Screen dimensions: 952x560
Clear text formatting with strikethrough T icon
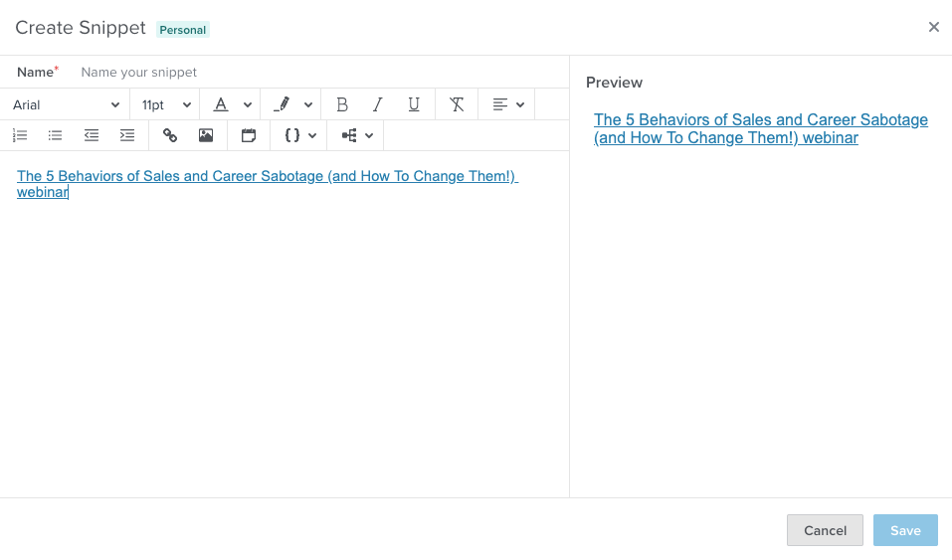click(457, 104)
